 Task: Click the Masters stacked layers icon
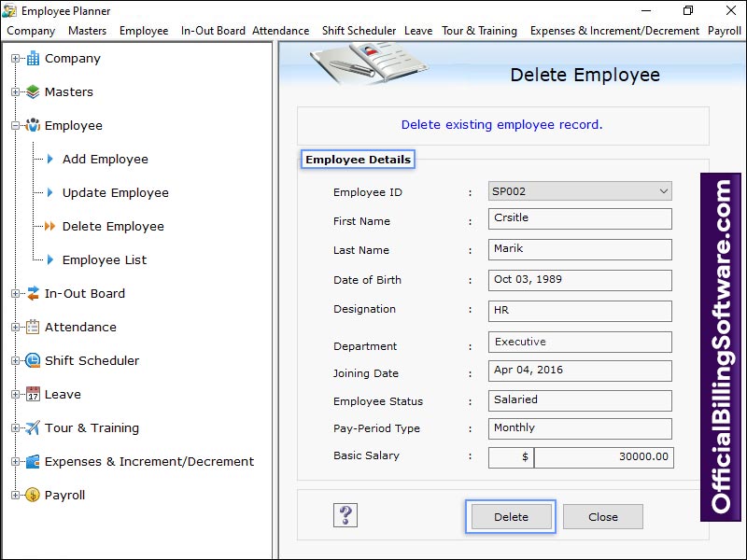point(33,92)
